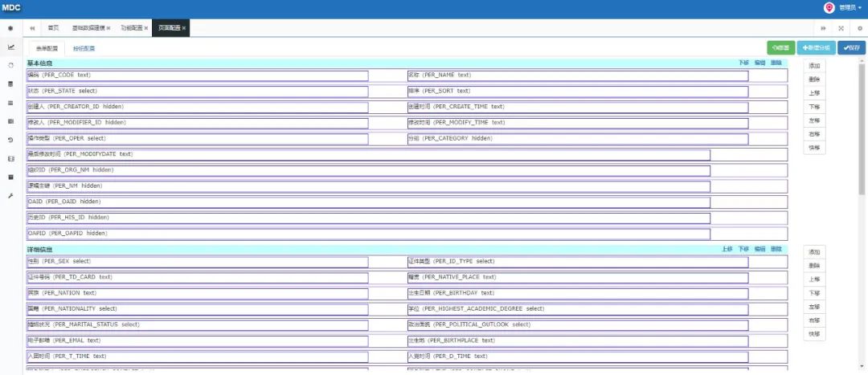Viewport: 868px width, 375px height.
Task: Switch to the 基础数据建模 tab
Action: [x=88, y=28]
